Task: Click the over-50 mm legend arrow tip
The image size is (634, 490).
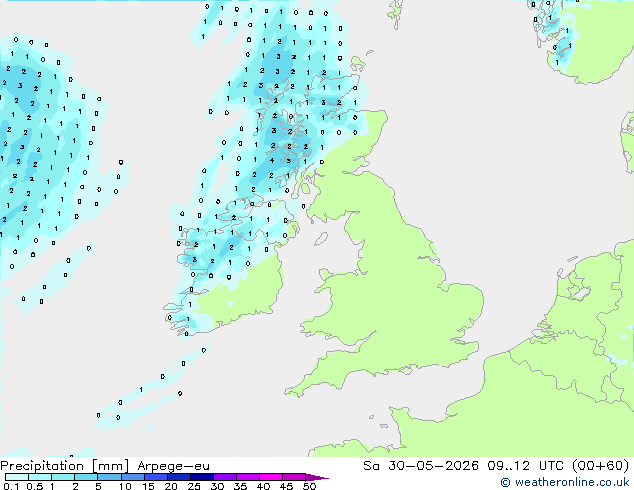Action: click(x=316, y=477)
